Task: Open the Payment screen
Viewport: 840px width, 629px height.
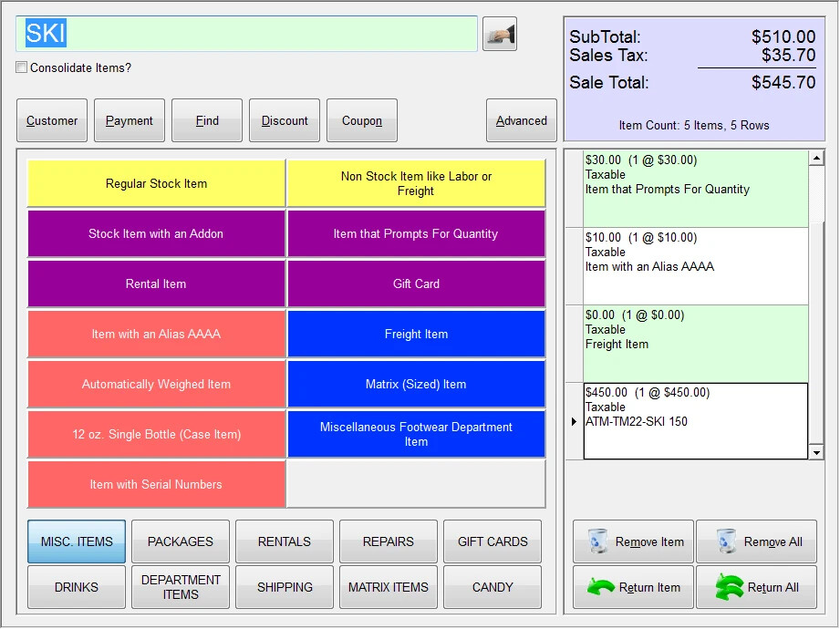Action: 130,120
